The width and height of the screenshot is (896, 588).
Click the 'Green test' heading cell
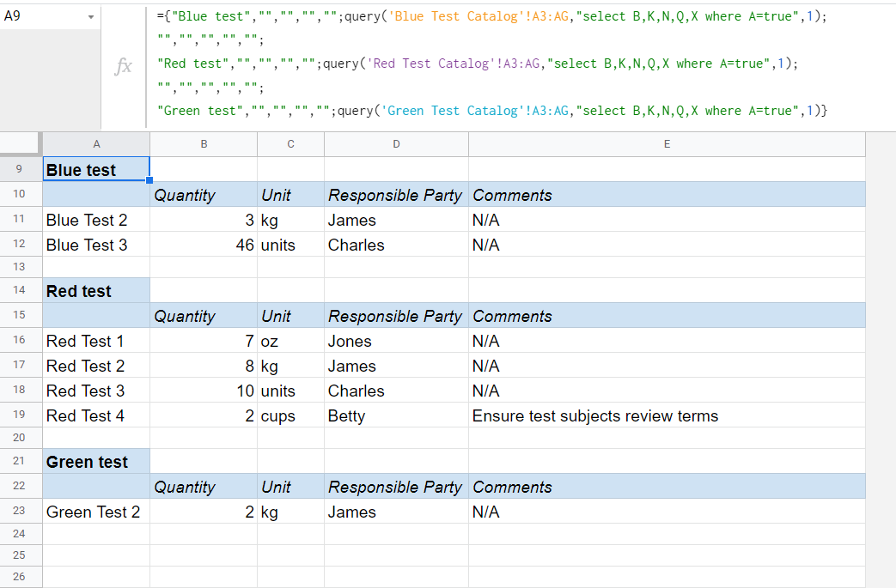click(96, 461)
